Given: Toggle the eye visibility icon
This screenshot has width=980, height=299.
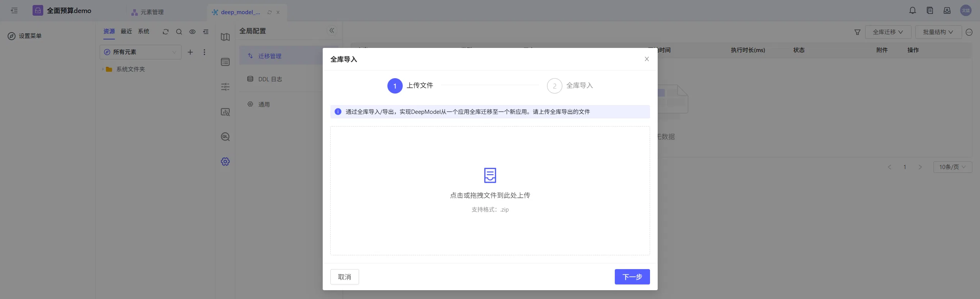Looking at the screenshot, I should click(x=193, y=32).
